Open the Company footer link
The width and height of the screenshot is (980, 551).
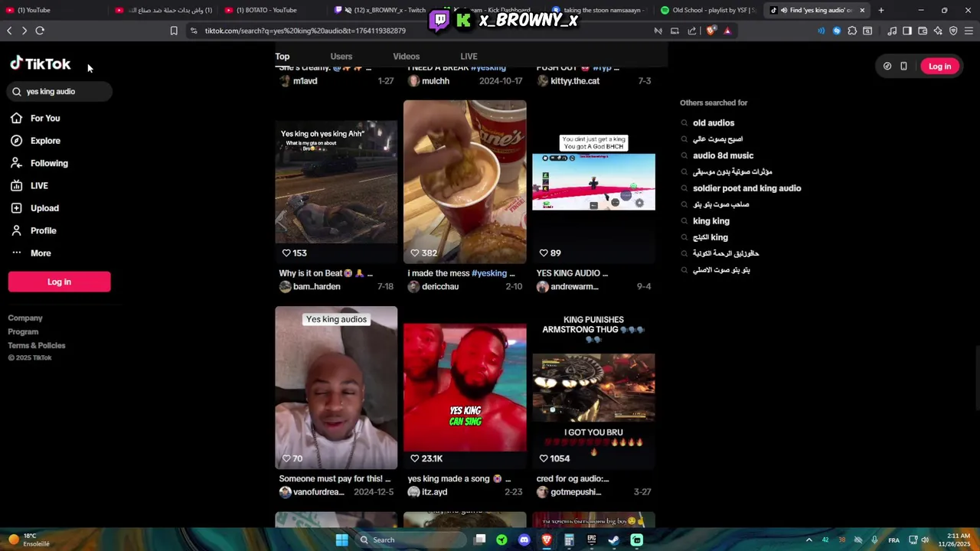point(25,318)
